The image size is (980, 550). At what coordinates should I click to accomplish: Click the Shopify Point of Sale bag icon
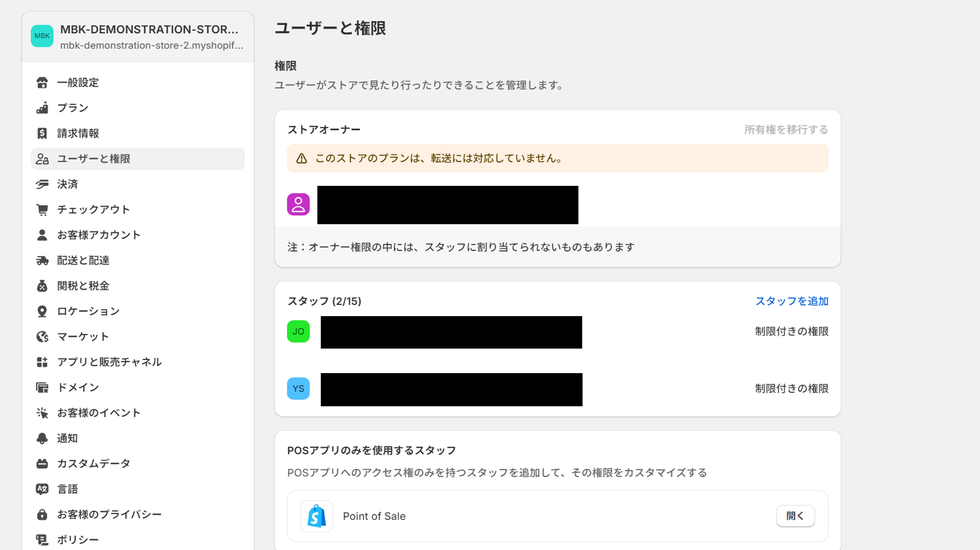[x=317, y=516]
